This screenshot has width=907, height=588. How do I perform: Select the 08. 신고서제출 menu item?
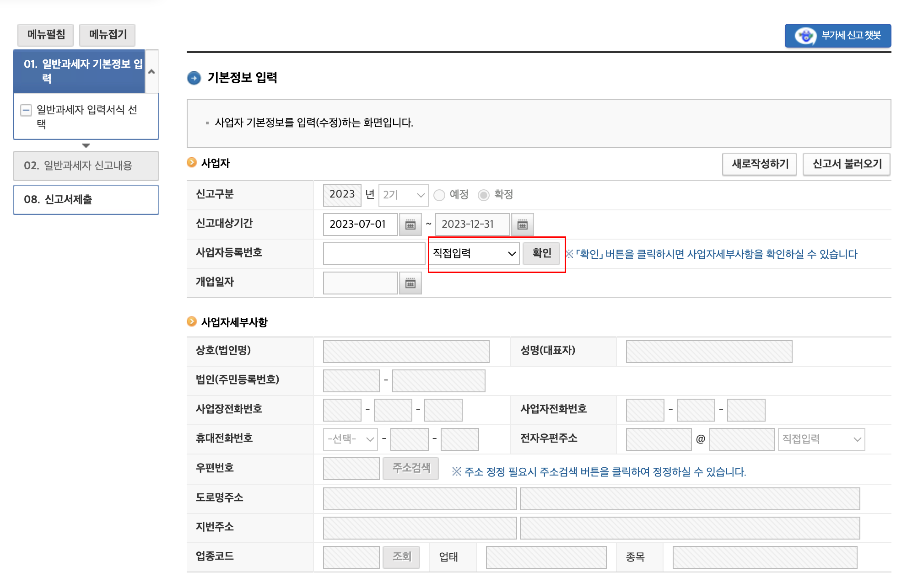tap(86, 199)
